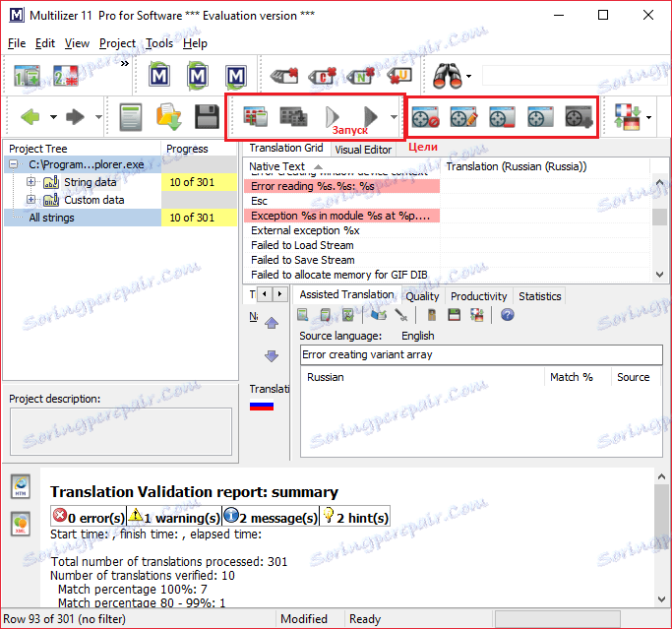
Task: Click the blue help question mark icon
Action: coord(508,315)
